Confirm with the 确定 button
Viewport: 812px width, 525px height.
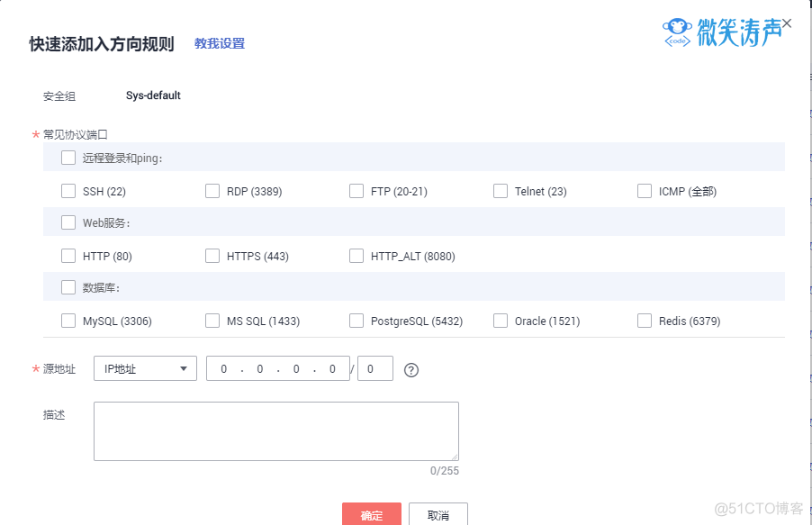tap(371, 514)
